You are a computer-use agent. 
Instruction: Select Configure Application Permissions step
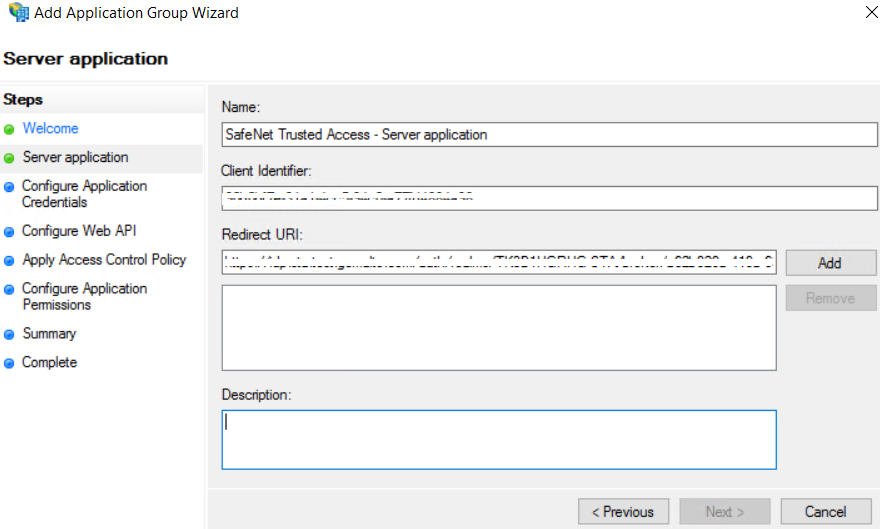pyautogui.click(x=84, y=296)
